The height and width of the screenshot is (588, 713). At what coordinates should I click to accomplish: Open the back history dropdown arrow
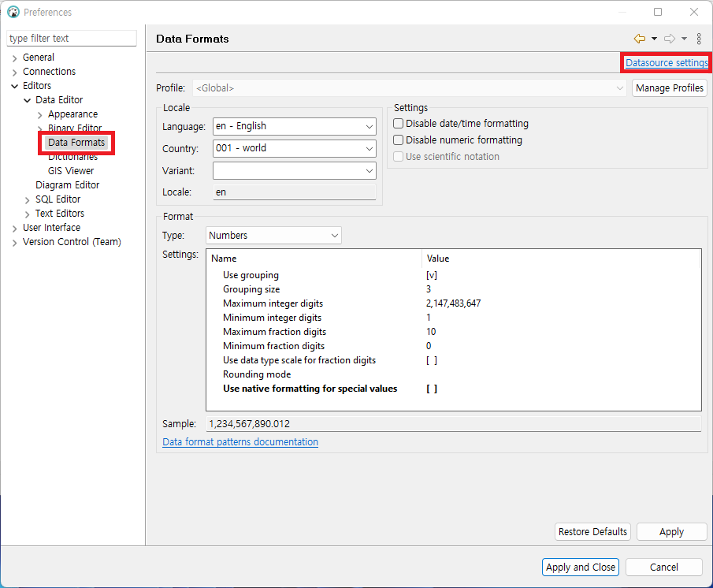click(x=654, y=39)
